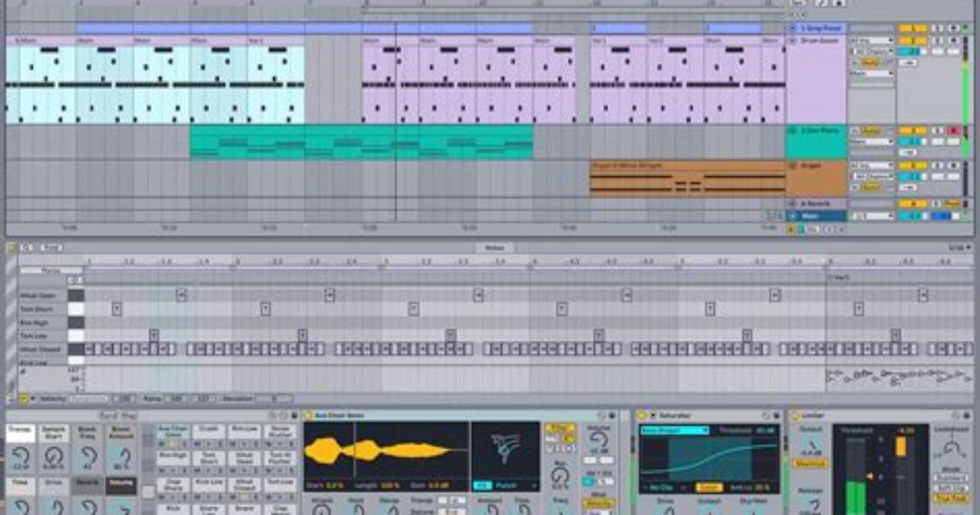The image size is (980, 515).
Task: Open the Organ track input type dropdown
Action: click(871, 166)
